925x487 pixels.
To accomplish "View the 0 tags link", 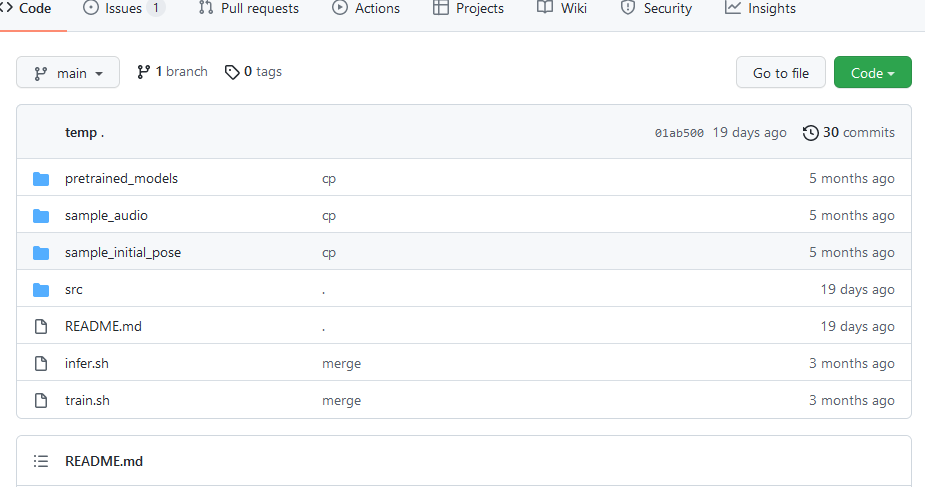I will point(253,71).
